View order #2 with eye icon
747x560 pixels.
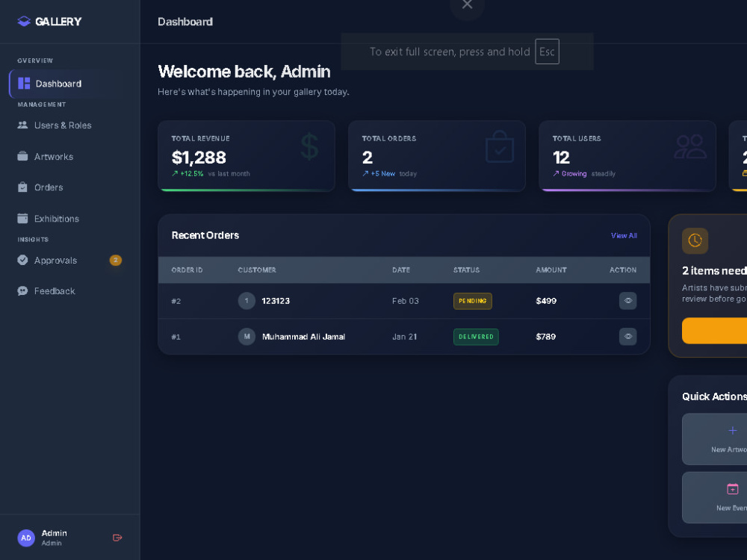point(628,301)
